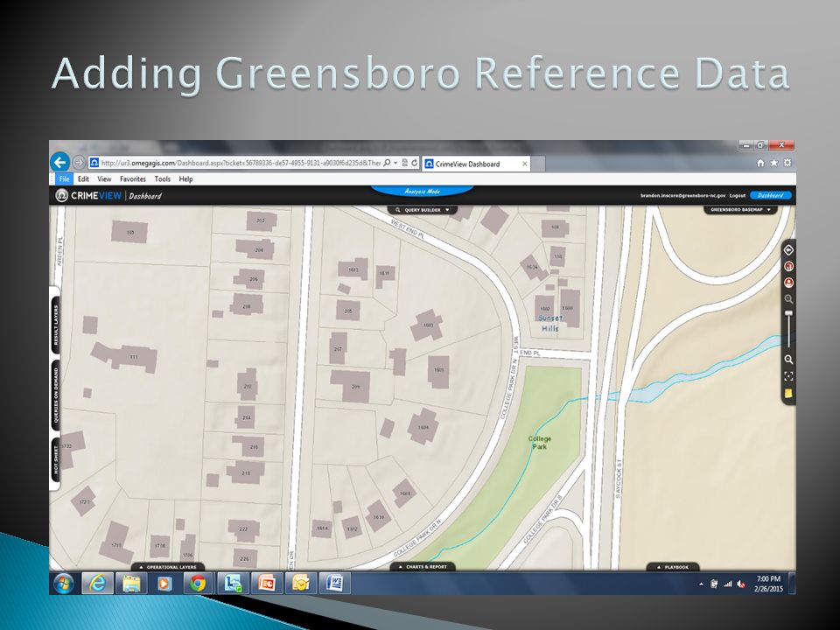This screenshot has width=840, height=630.
Task: Open the Edit menu
Action: (84, 178)
